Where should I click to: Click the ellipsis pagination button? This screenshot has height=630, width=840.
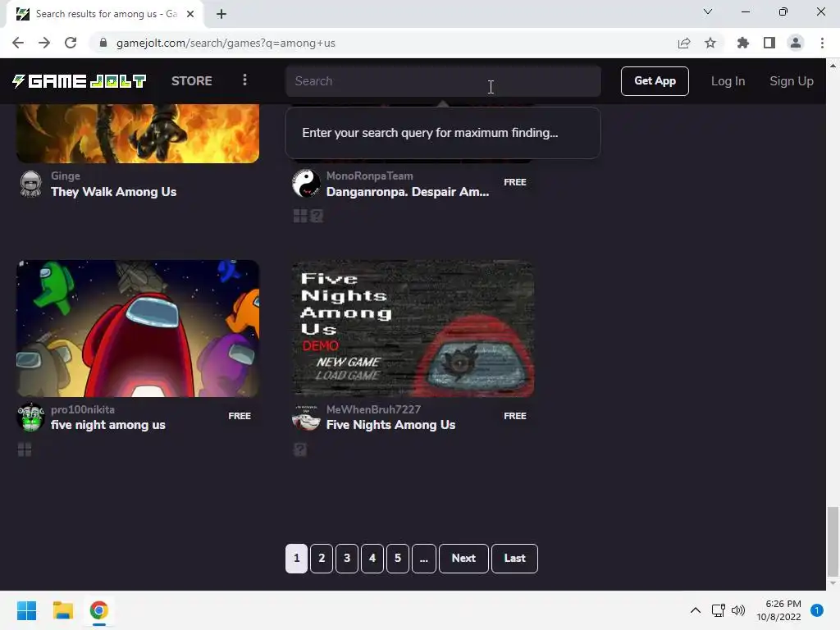pos(424,558)
